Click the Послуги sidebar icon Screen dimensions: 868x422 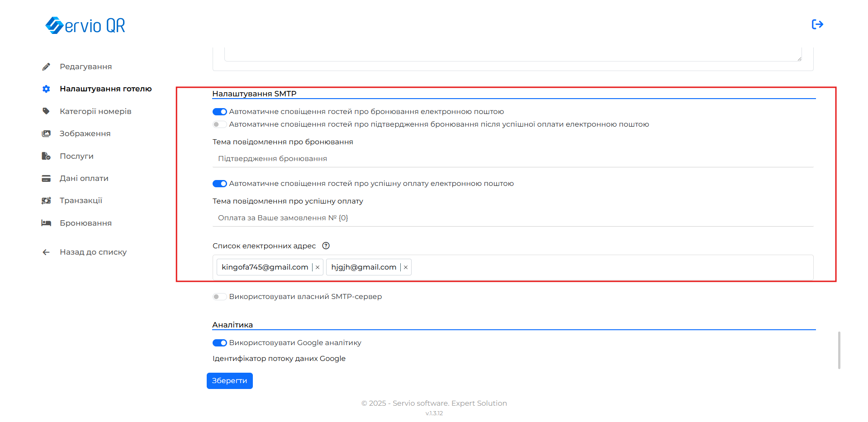(46, 156)
